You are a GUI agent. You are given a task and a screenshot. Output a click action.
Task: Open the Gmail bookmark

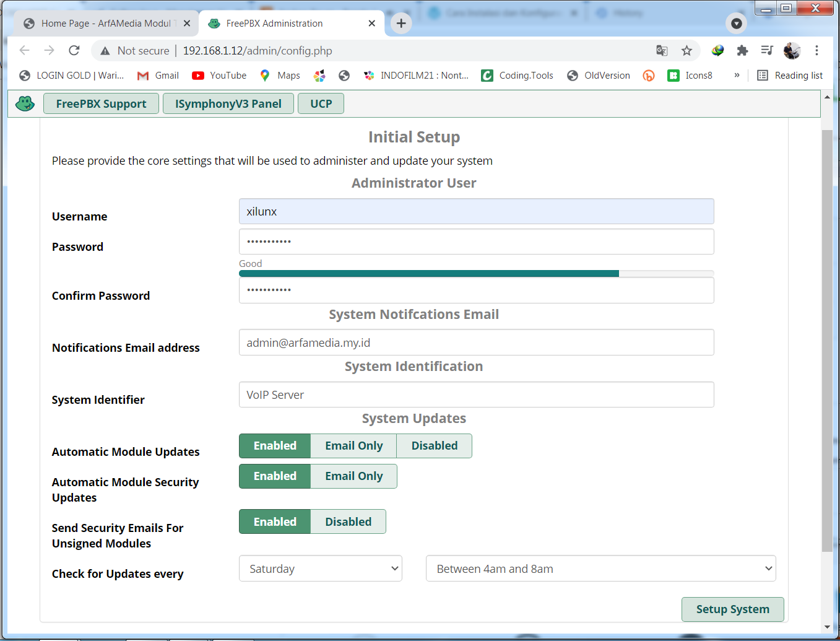(x=158, y=76)
